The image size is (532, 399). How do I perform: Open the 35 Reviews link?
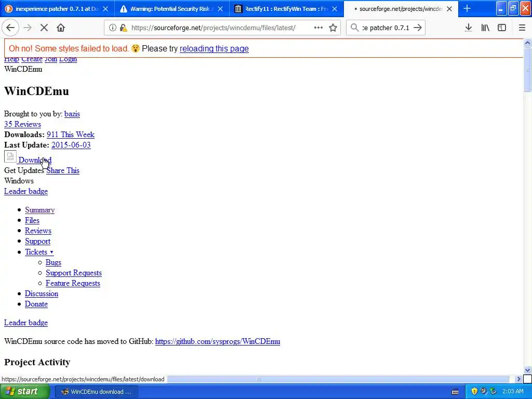(x=22, y=124)
